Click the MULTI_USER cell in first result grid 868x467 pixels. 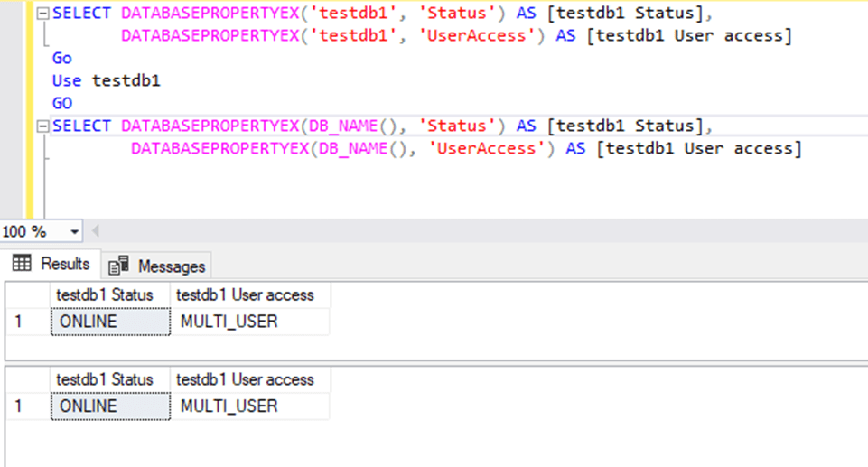247,322
